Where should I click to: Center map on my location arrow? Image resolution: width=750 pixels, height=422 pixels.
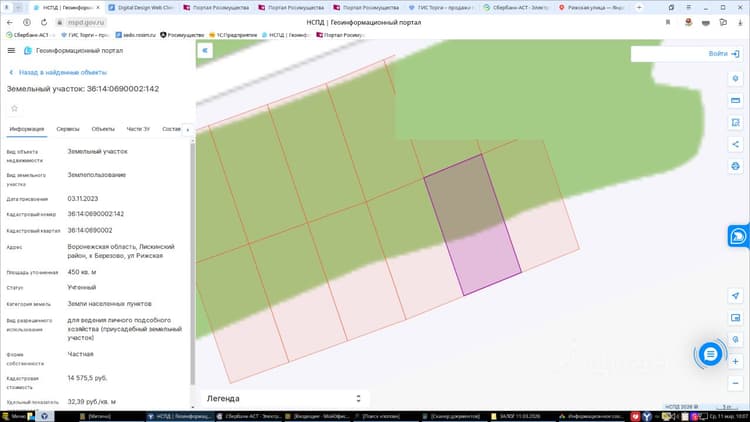tap(735, 296)
